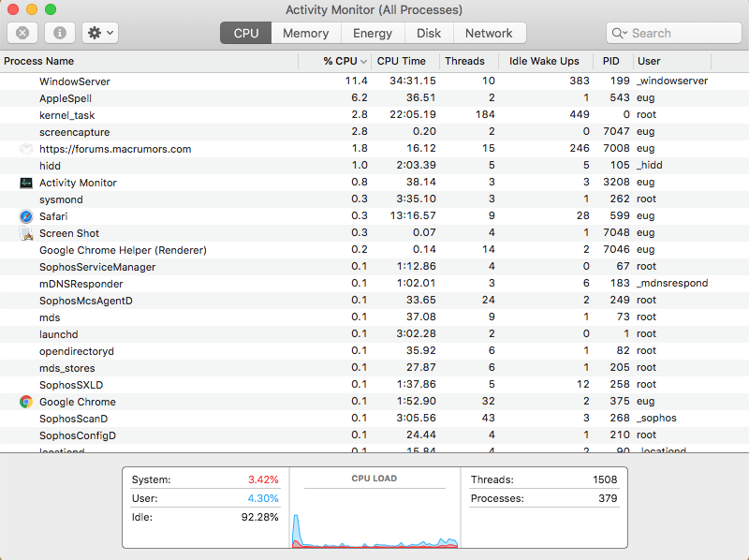Select the mds process row

point(374,317)
